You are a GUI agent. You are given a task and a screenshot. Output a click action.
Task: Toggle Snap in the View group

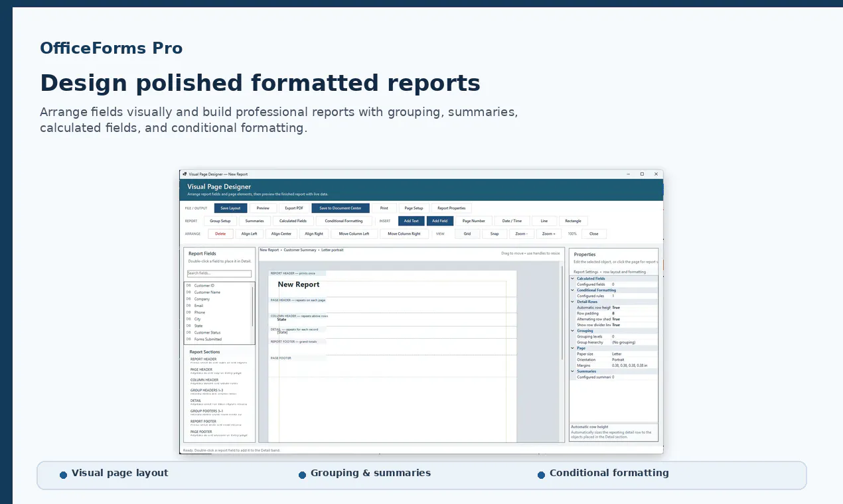(x=495, y=233)
